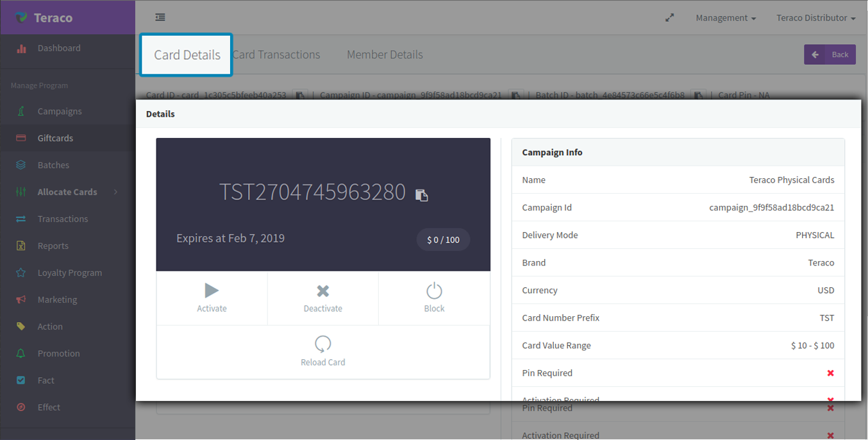The height and width of the screenshot is (440, 868).
Task: Click the Transactions arrows icon
Action: point(21,219)
